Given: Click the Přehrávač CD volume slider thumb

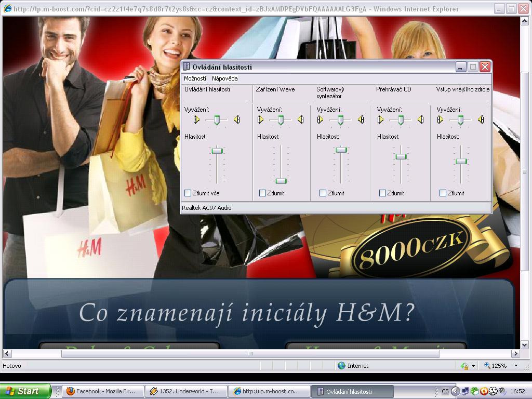Looking at the screenshot, I should pyautogui.click(x=401, y=156).
